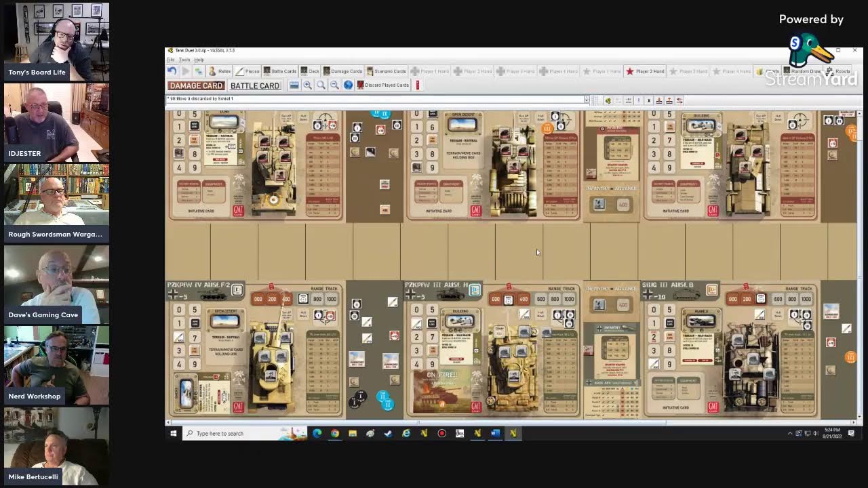Expand the system tray hidden icons chevron
Image resolution: width=868 pixels, height=488 pixels.
790,433
